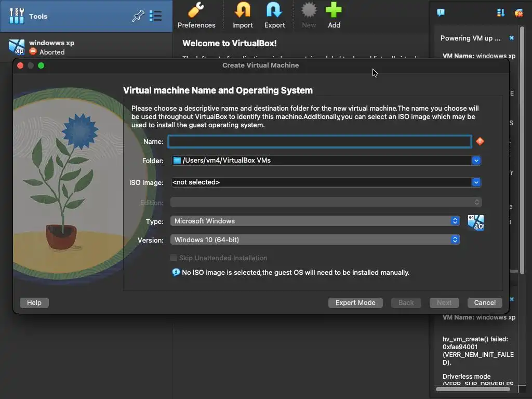Click the Add machine toolbar icon
Viewport: 532px width, 399px height.
[x=334, y=15]
